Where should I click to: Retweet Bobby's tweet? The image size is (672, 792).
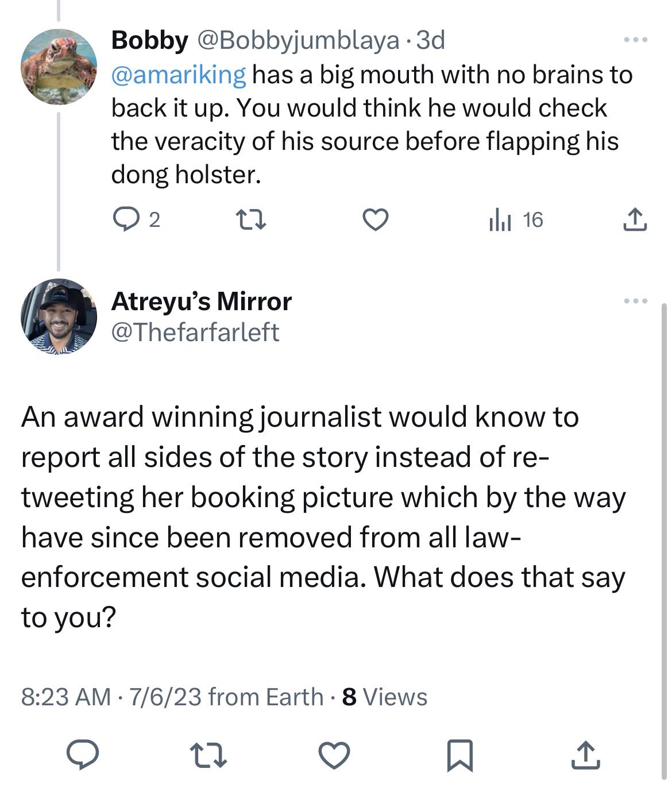[251, 219]
